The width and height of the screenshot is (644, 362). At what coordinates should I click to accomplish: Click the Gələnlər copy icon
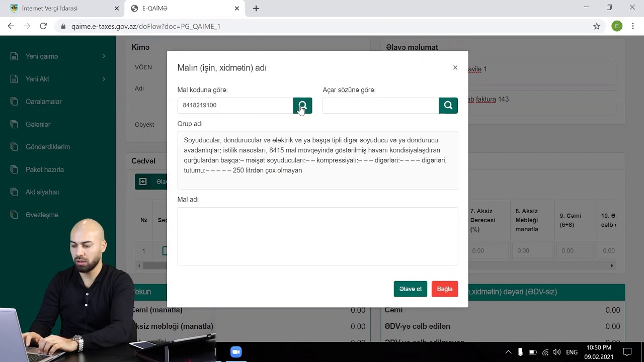coord(14,124)
